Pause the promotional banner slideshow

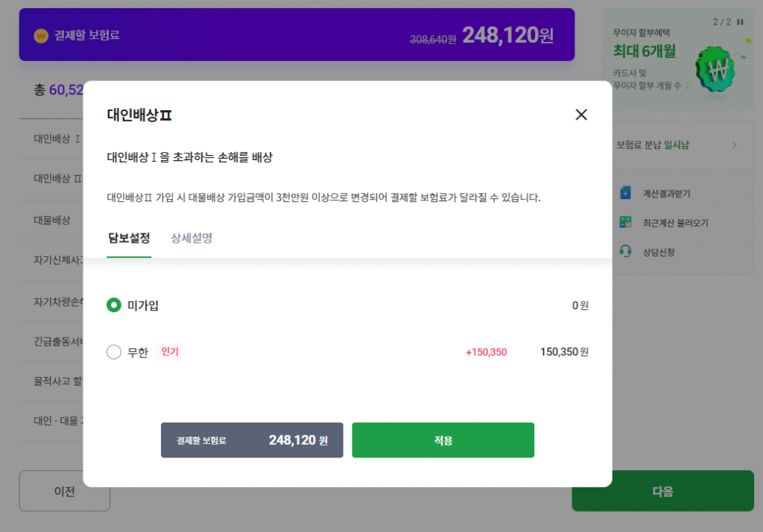740,22
